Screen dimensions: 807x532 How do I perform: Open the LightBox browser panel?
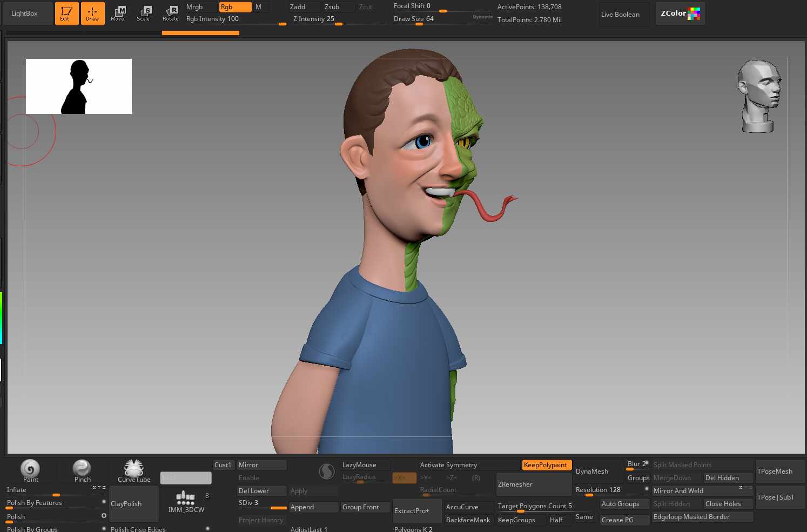pos(25,14)
